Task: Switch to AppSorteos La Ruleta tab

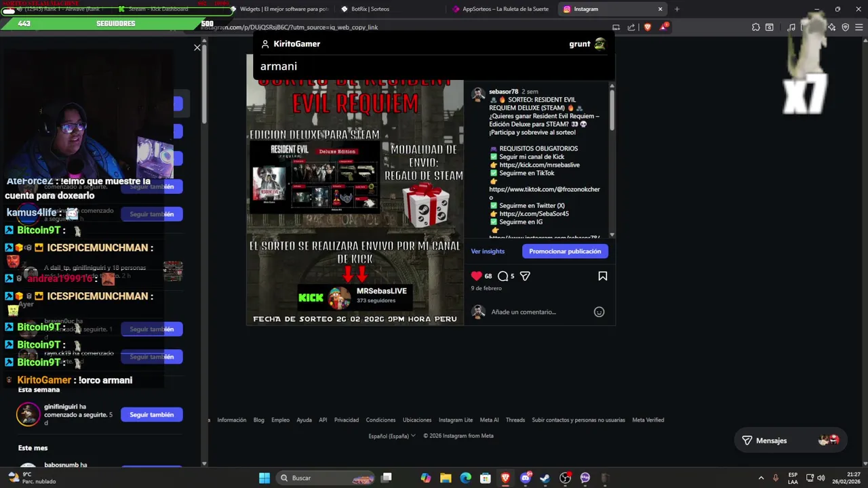Action: pos(502,9)
